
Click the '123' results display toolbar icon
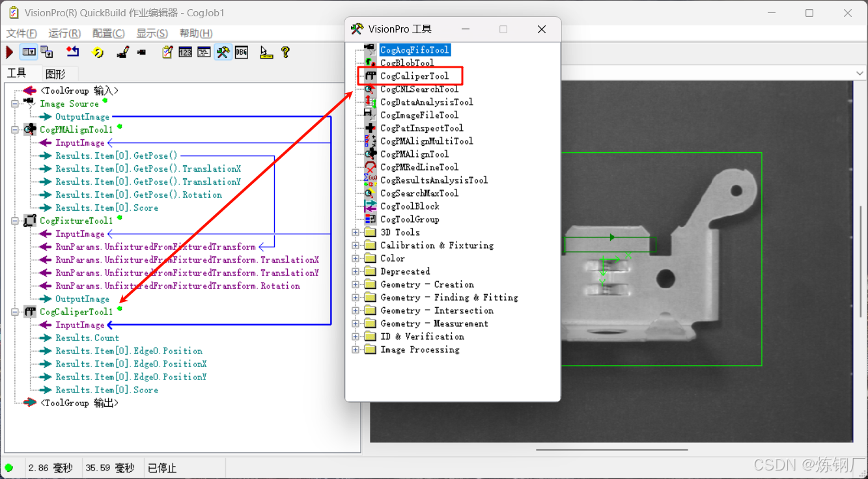point(186,52)
